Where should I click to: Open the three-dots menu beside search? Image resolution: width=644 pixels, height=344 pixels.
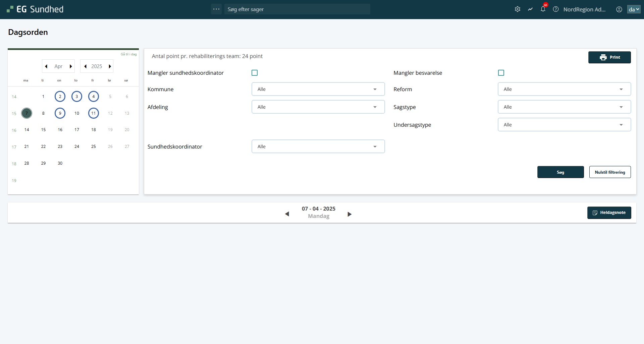[216, 9]
